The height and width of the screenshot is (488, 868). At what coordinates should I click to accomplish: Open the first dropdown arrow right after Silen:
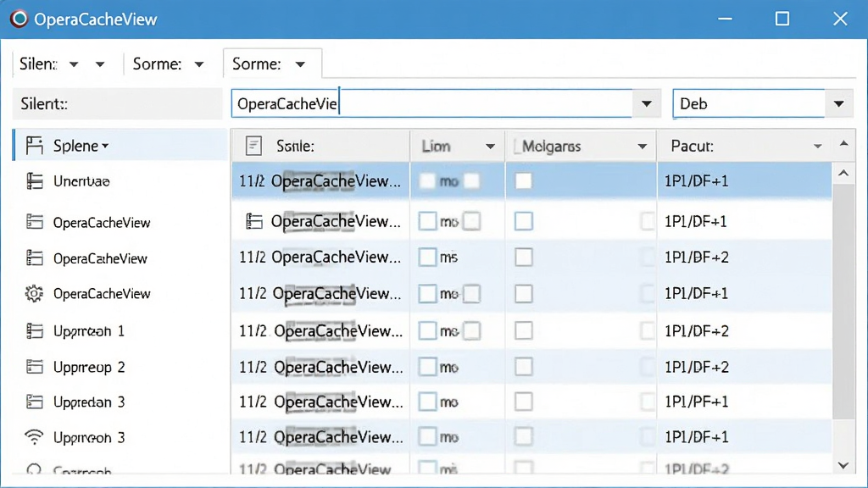pyautogui.click(x=74, y=64)
